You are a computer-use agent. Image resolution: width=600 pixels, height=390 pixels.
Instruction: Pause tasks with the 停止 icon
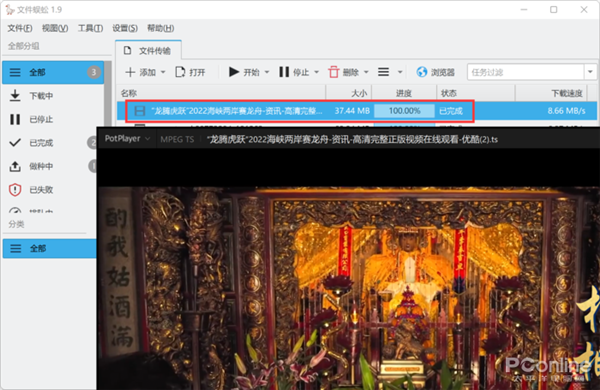(284, 72)
